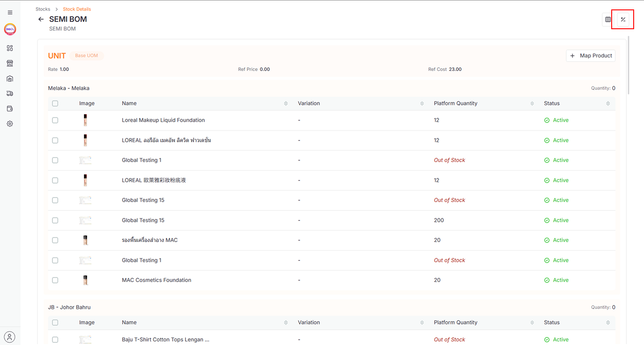644x345 pixels.
Task: Tick the checkbox for MAC Cosmetics Foundation
Action: click(x=55, y=280)
